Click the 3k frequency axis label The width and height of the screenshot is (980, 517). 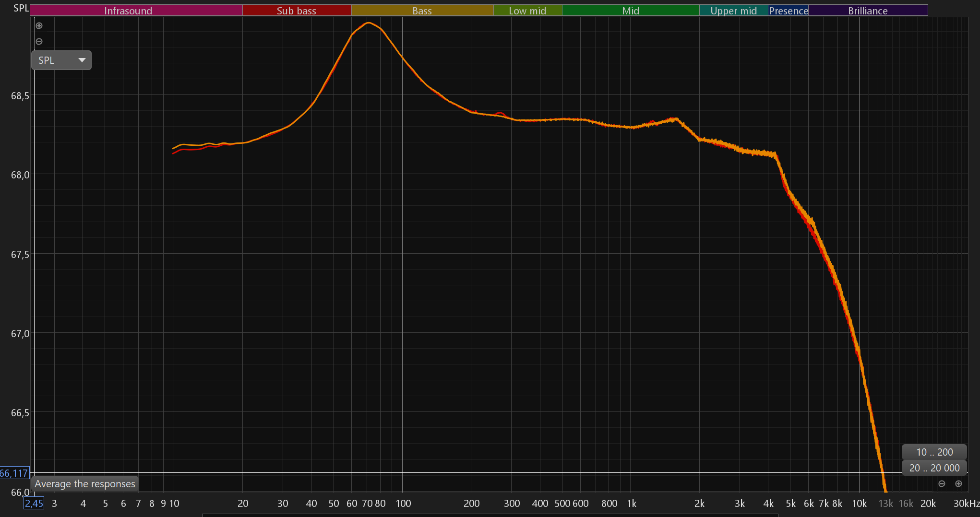coord(740,504)
